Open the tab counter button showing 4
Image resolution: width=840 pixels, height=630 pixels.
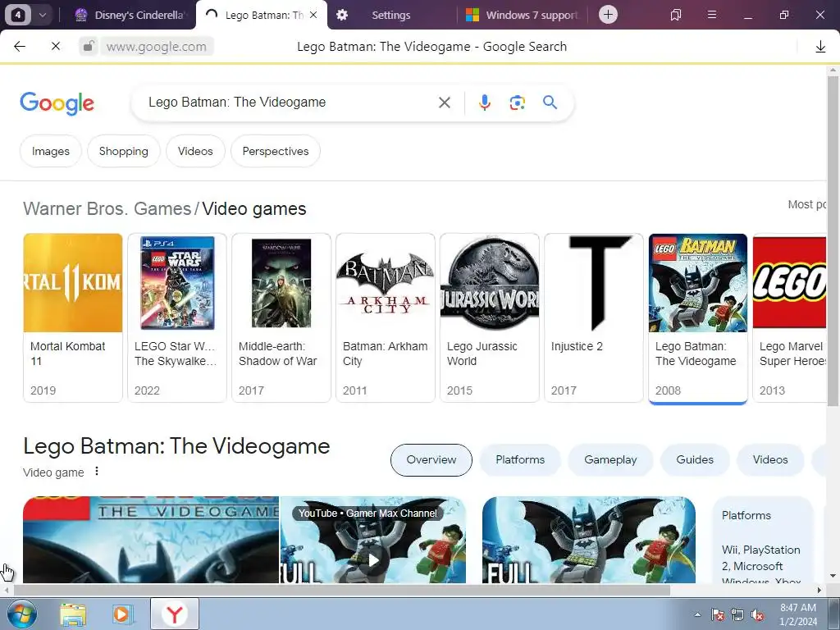click(18, 15)
